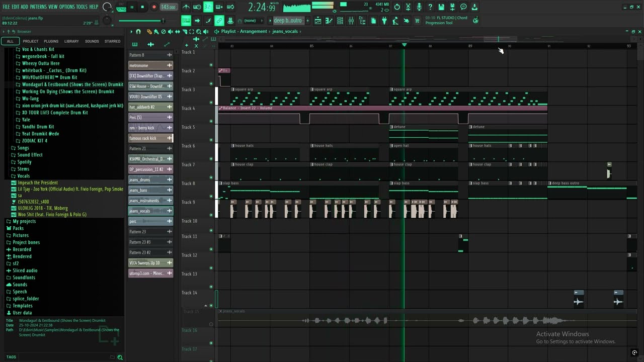Screen dimensions: 644x362
Task: Open the audio editor scissors icon
Action: coord(408,7)
